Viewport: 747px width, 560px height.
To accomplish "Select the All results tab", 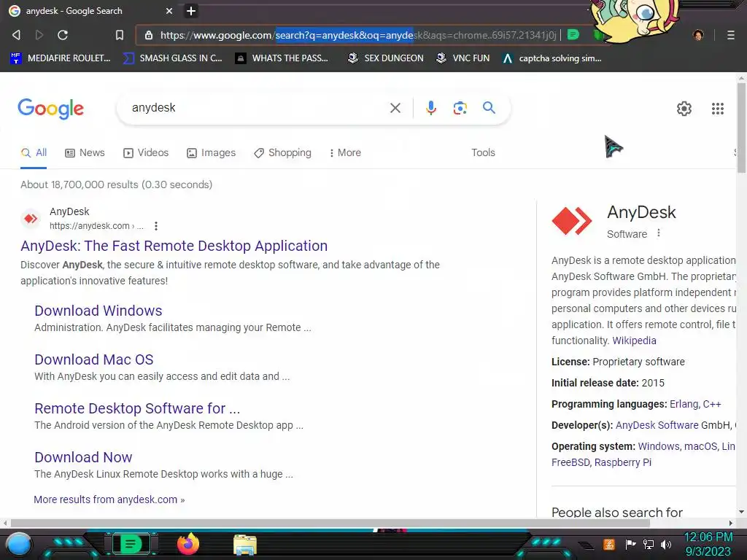I will point(34,152).
